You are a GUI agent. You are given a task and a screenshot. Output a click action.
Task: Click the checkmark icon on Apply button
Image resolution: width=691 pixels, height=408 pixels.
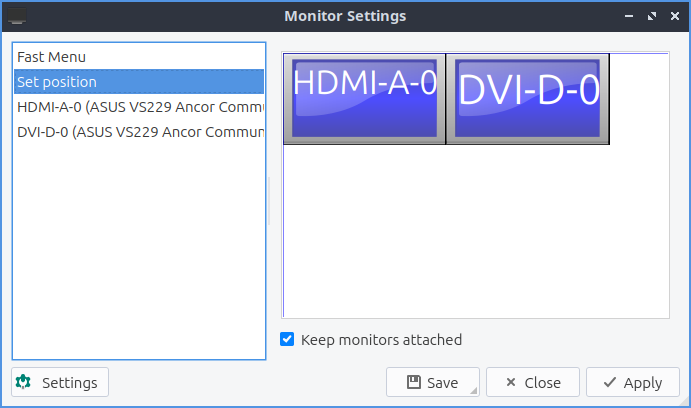click(608, 382)
